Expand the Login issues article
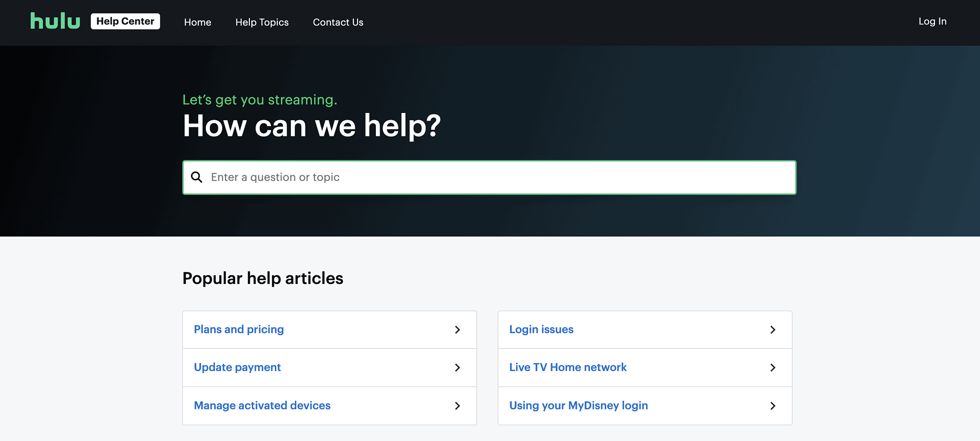 [541, 329]
